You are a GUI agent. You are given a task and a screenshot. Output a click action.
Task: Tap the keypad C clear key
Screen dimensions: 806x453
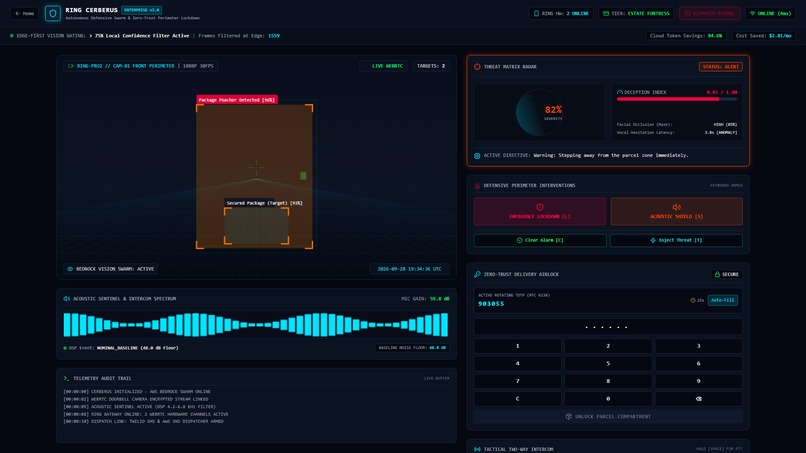(518, 398)
